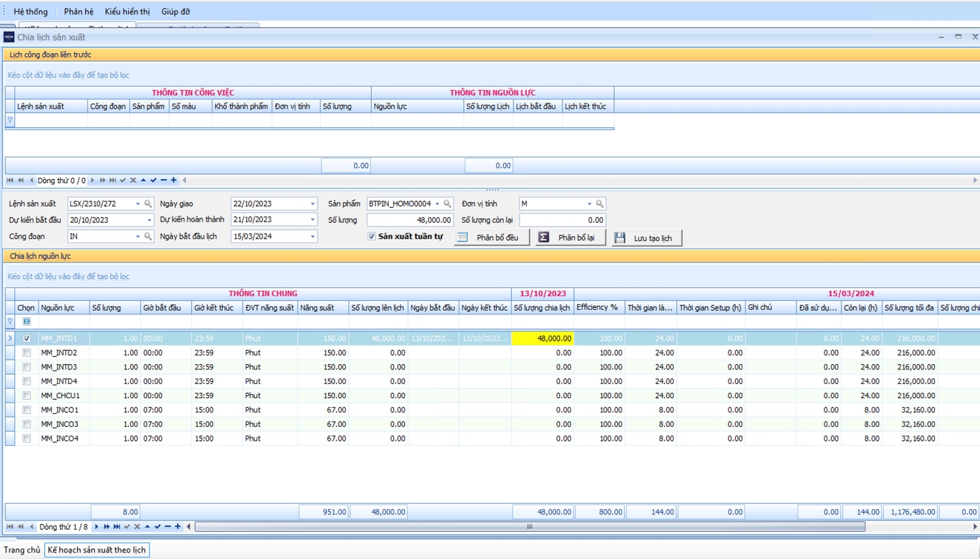Go to first record in Dòng thứ 0 / 0 navigator
Screen dimensions: 980x559
[10, 180]
